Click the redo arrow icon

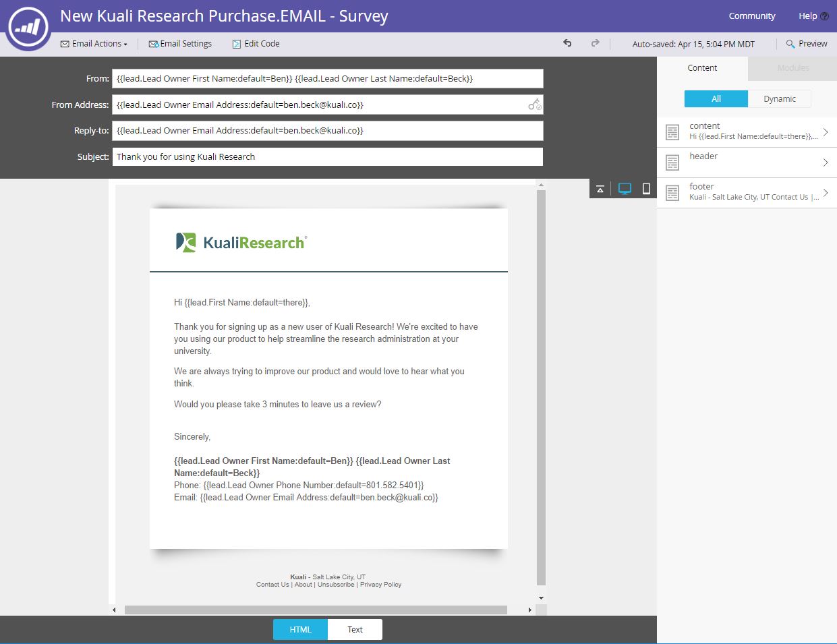[595, 43]
